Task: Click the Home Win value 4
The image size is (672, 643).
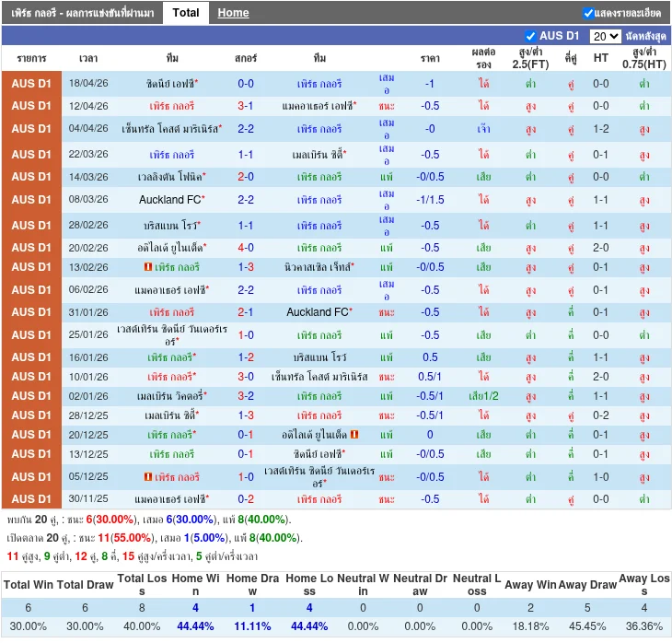Action: pos(195,607)
